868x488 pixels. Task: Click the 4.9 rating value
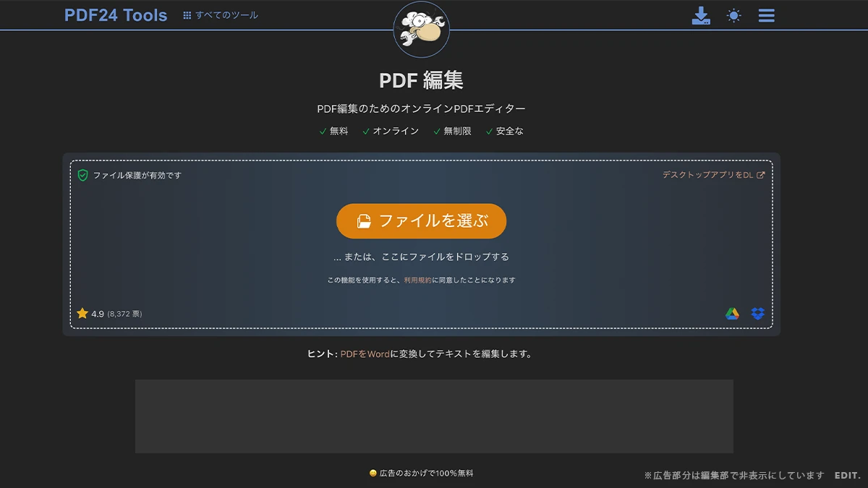coord(98,314)
